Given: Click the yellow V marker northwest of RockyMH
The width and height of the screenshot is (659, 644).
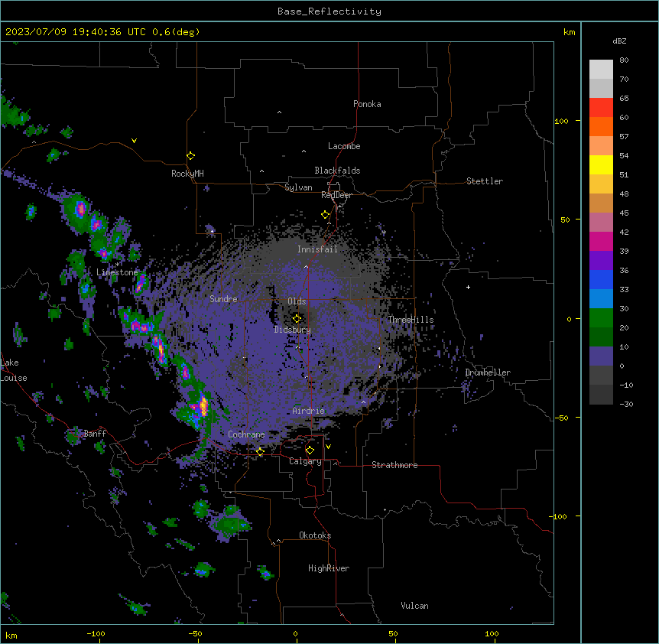Looking at the screenshot, I should coord(134,141).
